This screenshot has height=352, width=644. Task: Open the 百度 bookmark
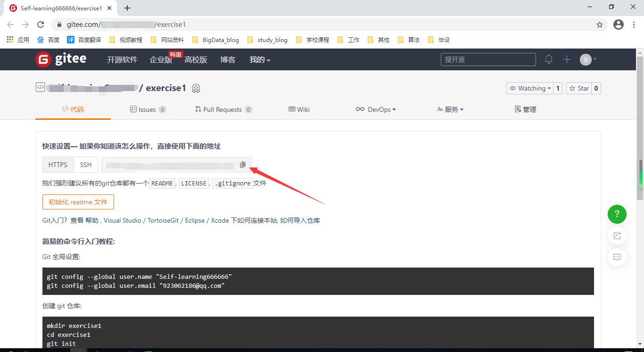click(x=48, y=40)
